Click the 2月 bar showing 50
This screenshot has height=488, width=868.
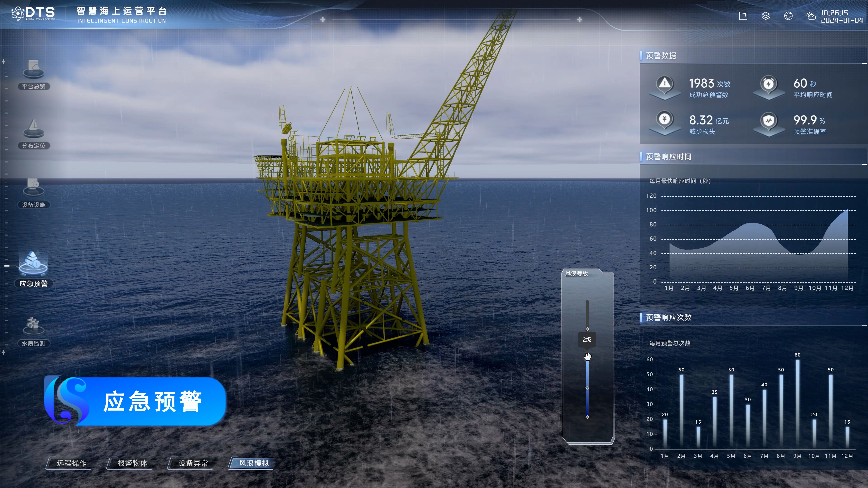682,412
